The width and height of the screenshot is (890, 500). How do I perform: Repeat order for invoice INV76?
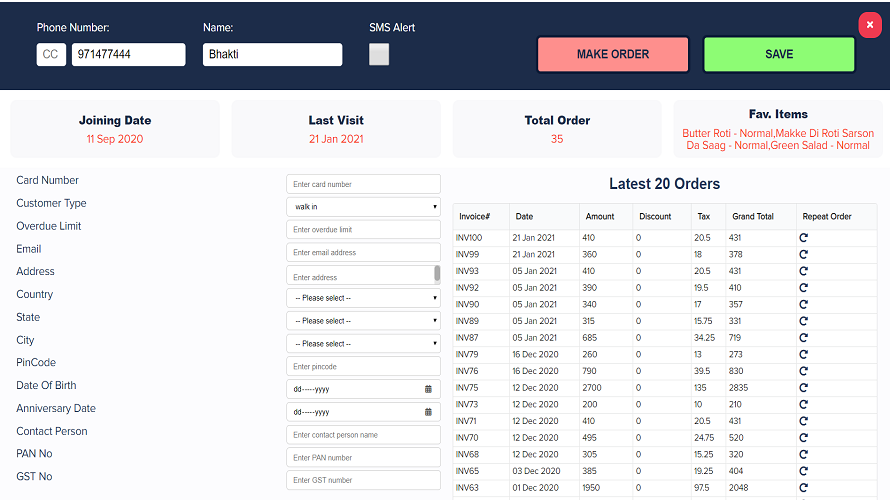click(803, 371)
